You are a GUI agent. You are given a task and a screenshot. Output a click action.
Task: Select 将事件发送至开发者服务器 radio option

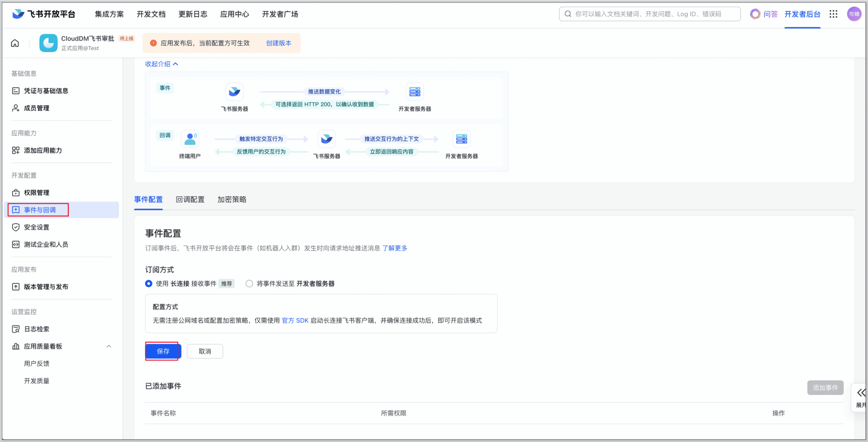point(249,284)
